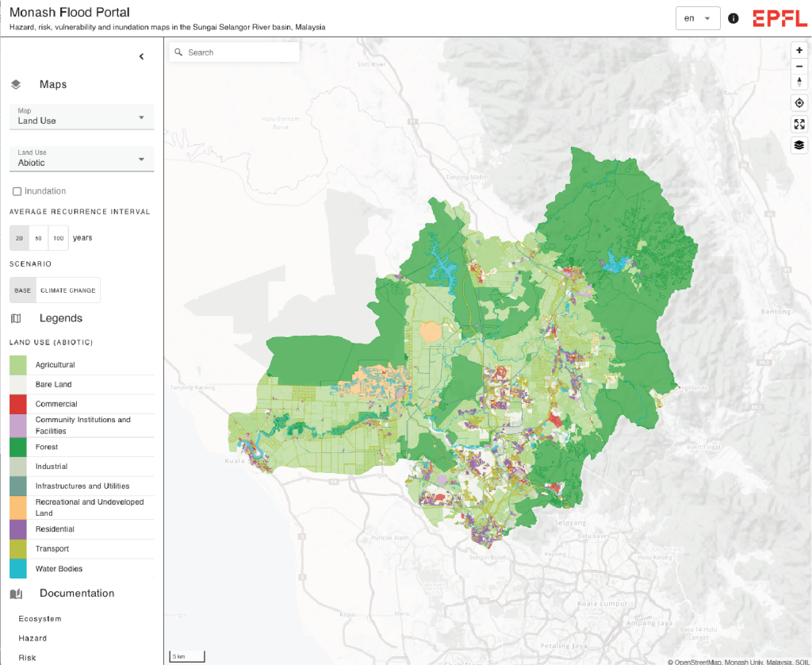Open the Map type dropdown

coord(81,117)
